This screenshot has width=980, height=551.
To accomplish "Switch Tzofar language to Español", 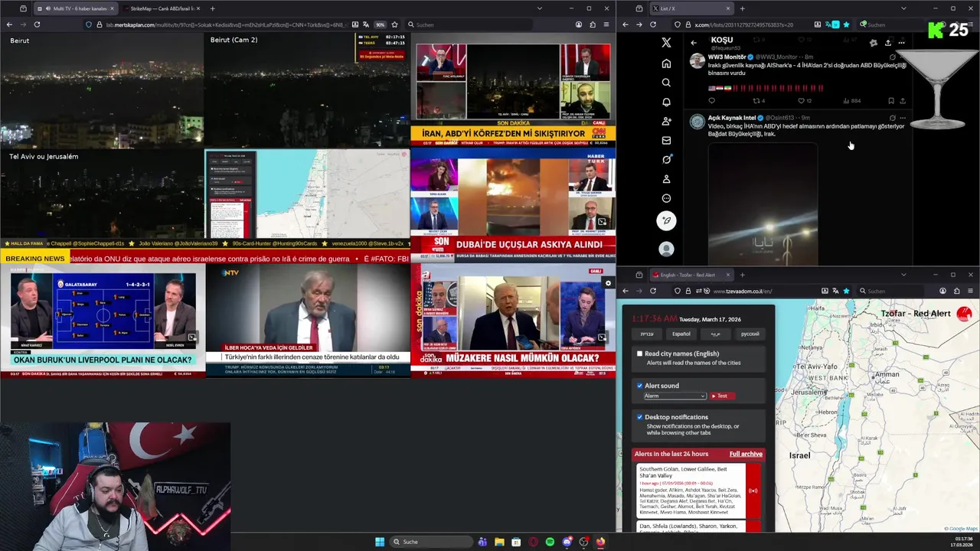I will [x=681, y=334].
